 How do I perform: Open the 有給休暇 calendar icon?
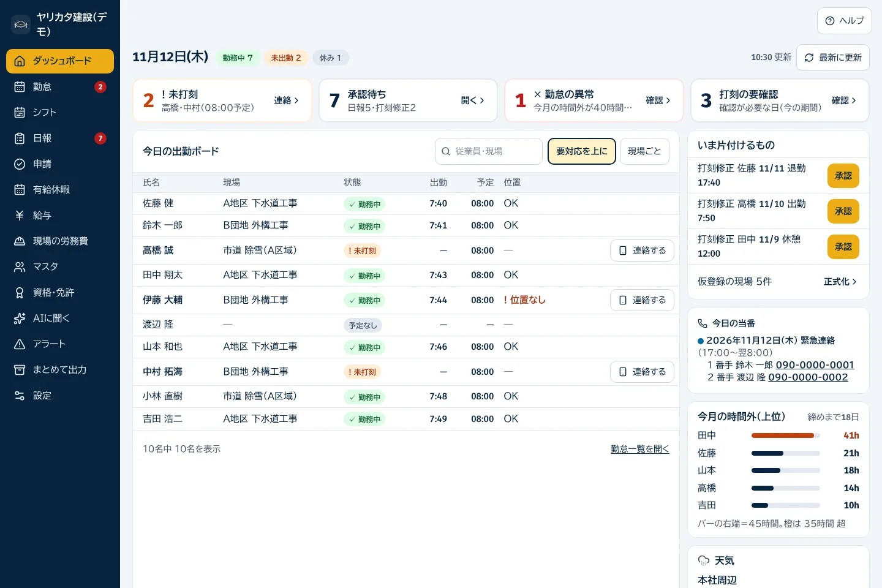20,190
